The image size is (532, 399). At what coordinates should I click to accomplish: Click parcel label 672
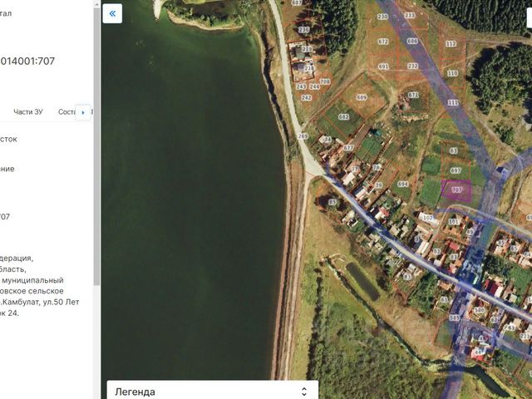[382, 42]
